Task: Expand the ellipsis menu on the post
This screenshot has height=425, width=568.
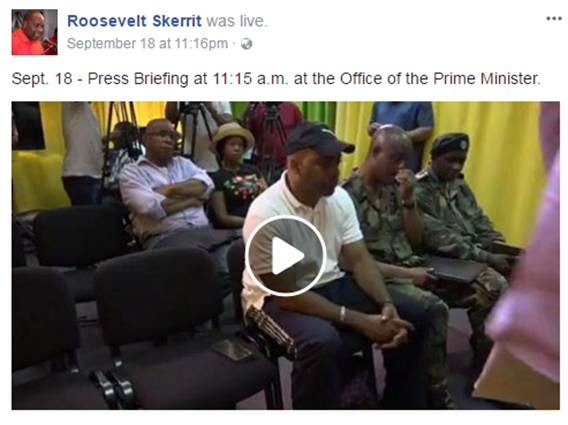Action: pyautogui.click(x=554, y=18)
